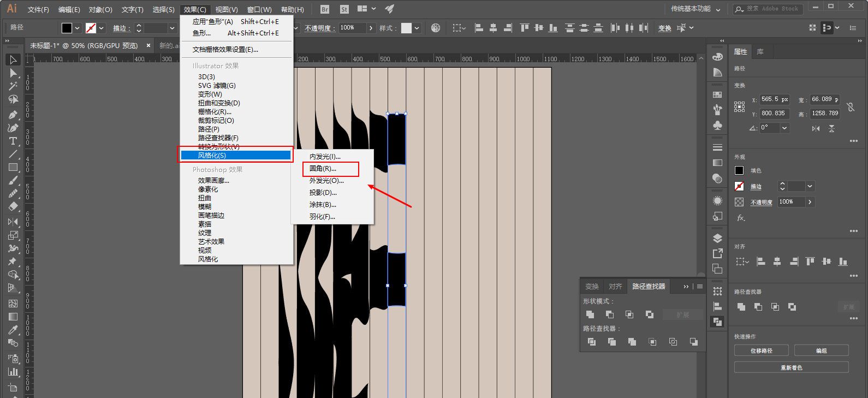This screenshot has height=398, width=868.
Task: Pick the Magic Wand tool
Action: point(13,86)
